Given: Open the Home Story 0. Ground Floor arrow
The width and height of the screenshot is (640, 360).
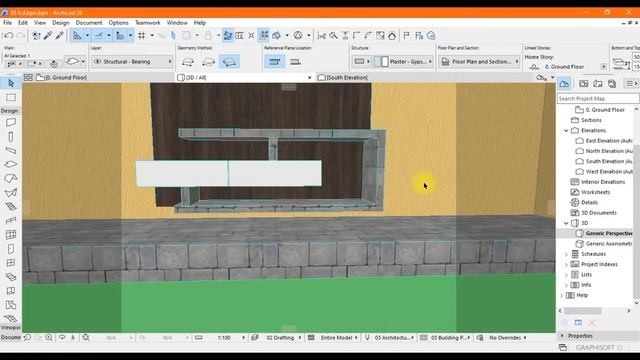Looking at the screenshot, I should click(x=603, y=67).
